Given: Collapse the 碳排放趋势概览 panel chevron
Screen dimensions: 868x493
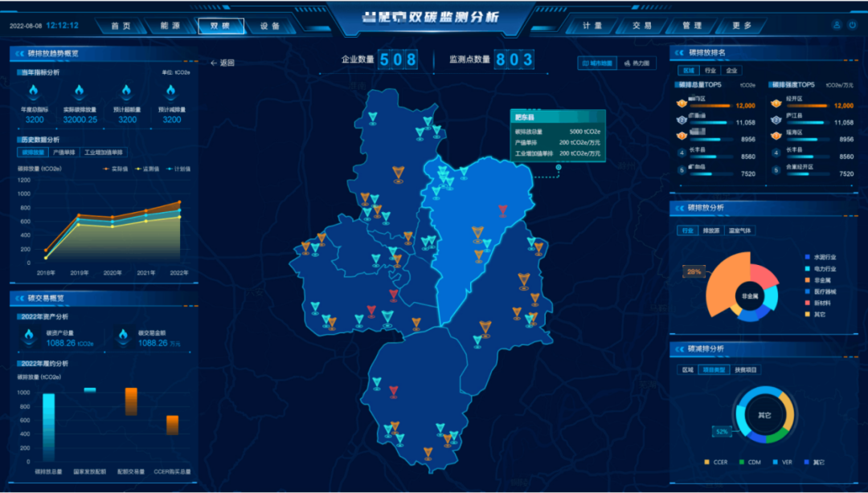Looking at the screenshot, I should point(18,54).
